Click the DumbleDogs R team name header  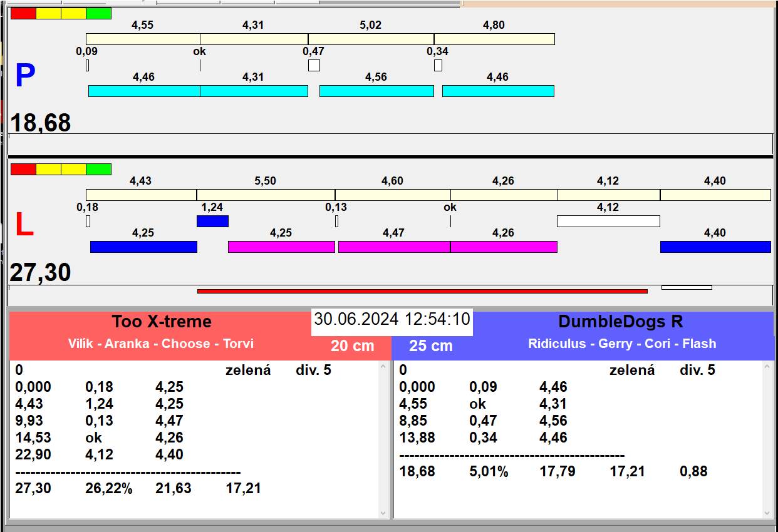point(620,322)
